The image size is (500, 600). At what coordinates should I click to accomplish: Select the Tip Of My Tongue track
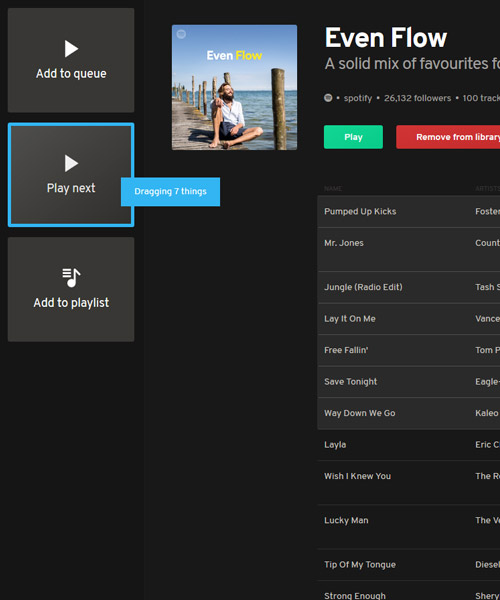(x=409, y=565)
